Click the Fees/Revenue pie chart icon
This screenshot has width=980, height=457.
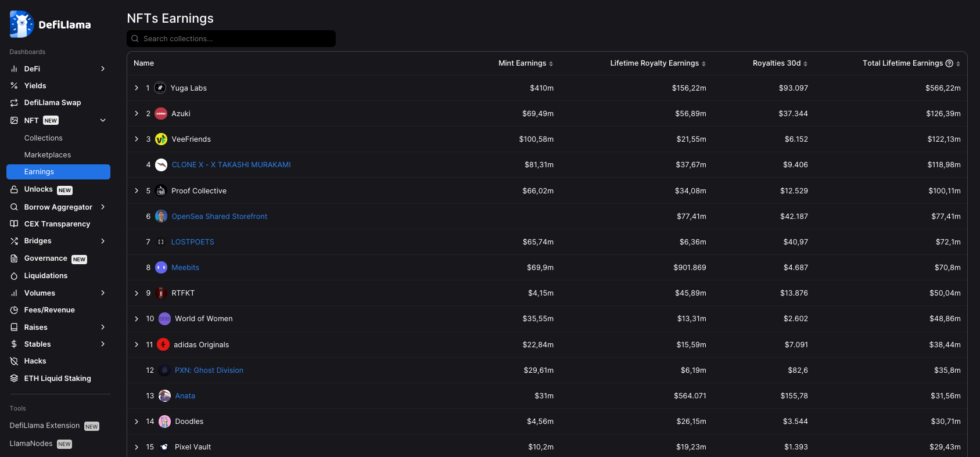(x=14, y=310)
